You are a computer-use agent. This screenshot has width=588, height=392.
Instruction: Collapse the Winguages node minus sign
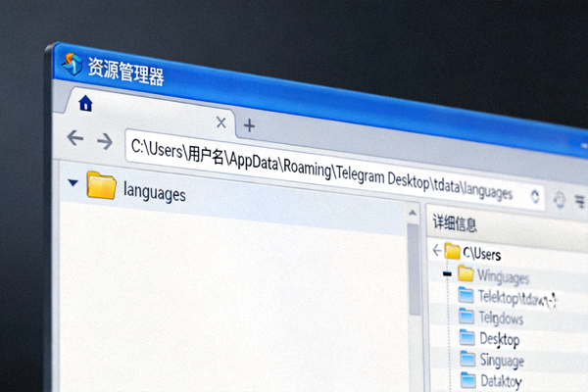(x=447, y=273)
